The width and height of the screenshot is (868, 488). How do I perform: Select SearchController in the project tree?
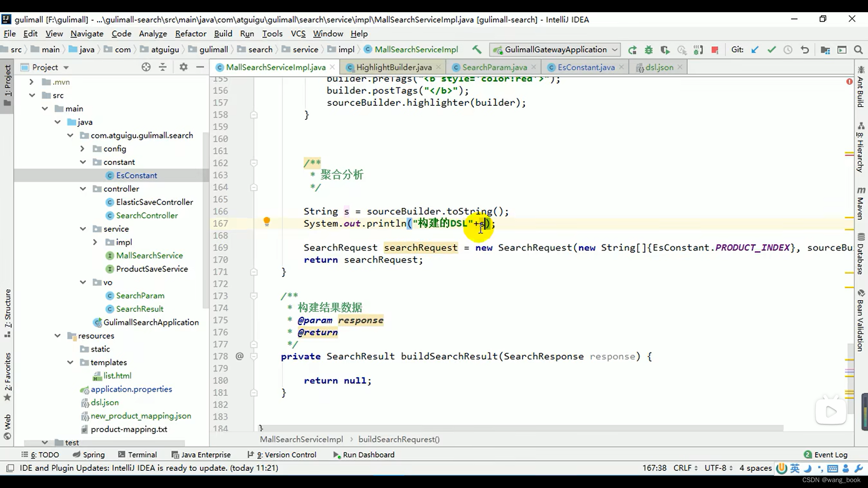(x=147, y=216)
